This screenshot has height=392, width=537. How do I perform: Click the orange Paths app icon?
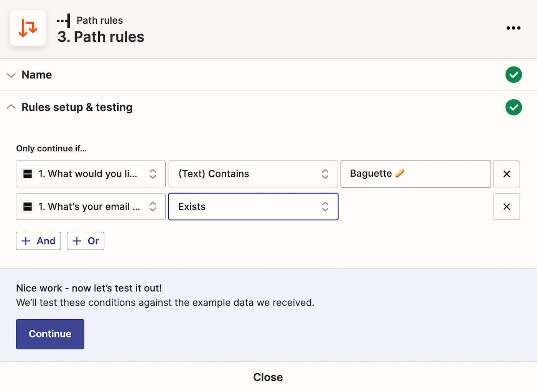(28, 28)
